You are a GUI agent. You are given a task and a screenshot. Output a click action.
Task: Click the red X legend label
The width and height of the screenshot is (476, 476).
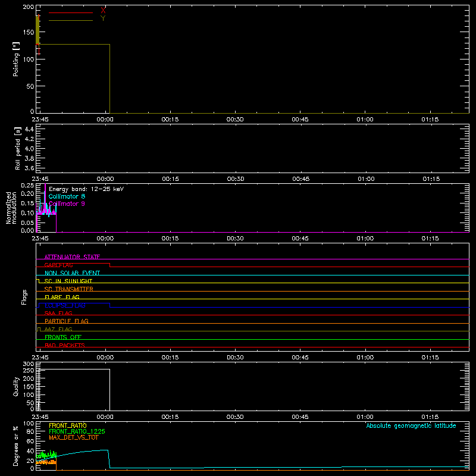point(103,10)
